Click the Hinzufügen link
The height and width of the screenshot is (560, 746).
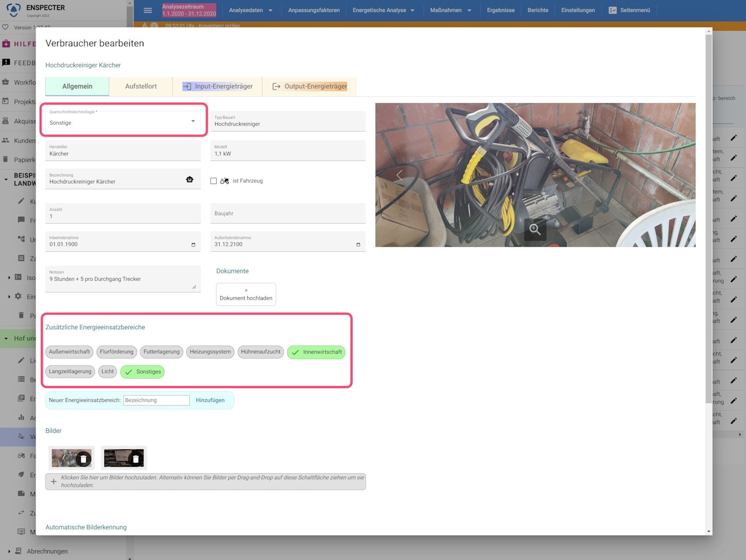click(210, 400)
